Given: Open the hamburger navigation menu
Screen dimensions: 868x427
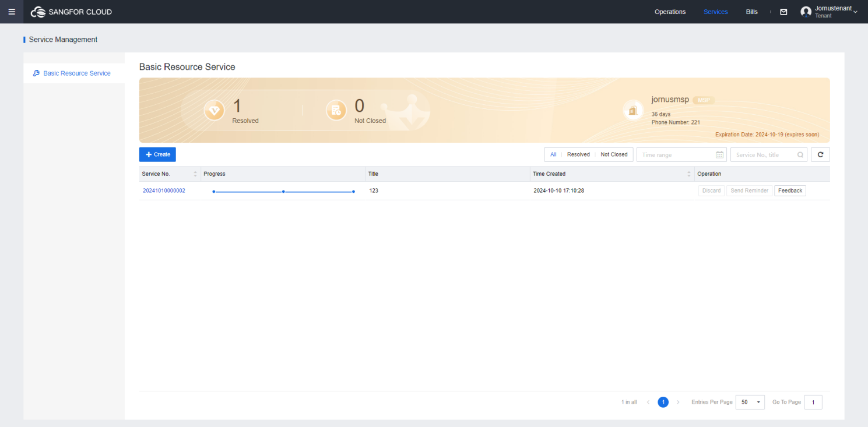Looking at the screenshot, I should pos(12,12).
